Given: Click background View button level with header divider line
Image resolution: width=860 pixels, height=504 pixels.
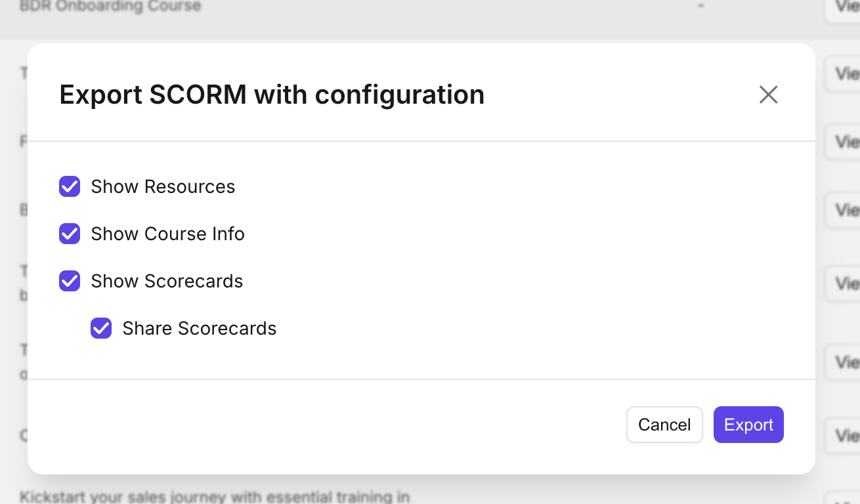Looking at the screenshot, I should coord(843,141).
